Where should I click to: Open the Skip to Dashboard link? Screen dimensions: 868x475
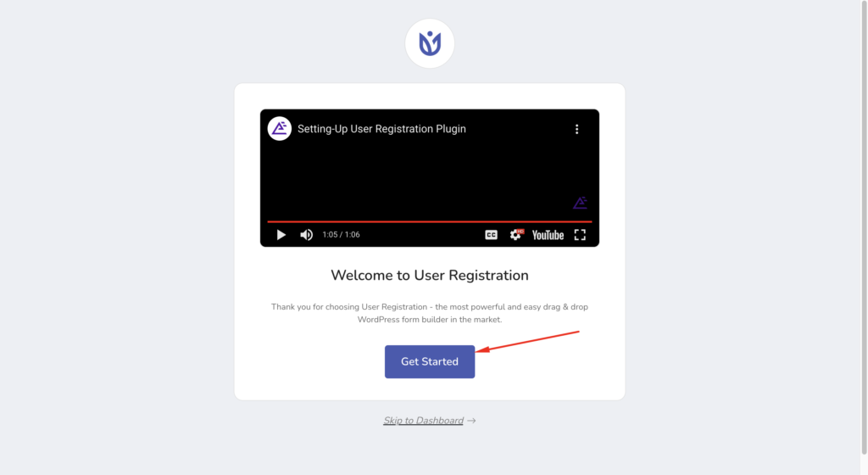pos(424,421)
